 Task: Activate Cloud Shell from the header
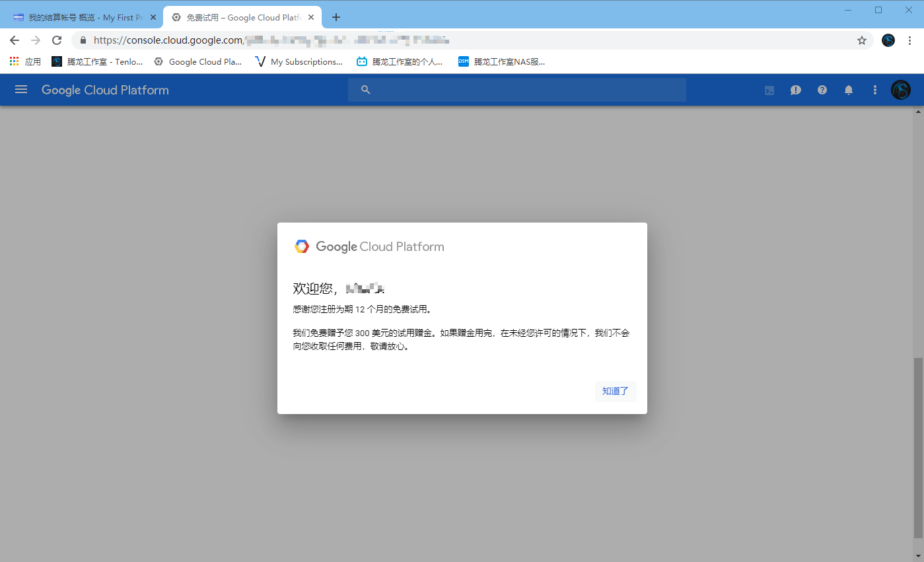tap(769, 90)
